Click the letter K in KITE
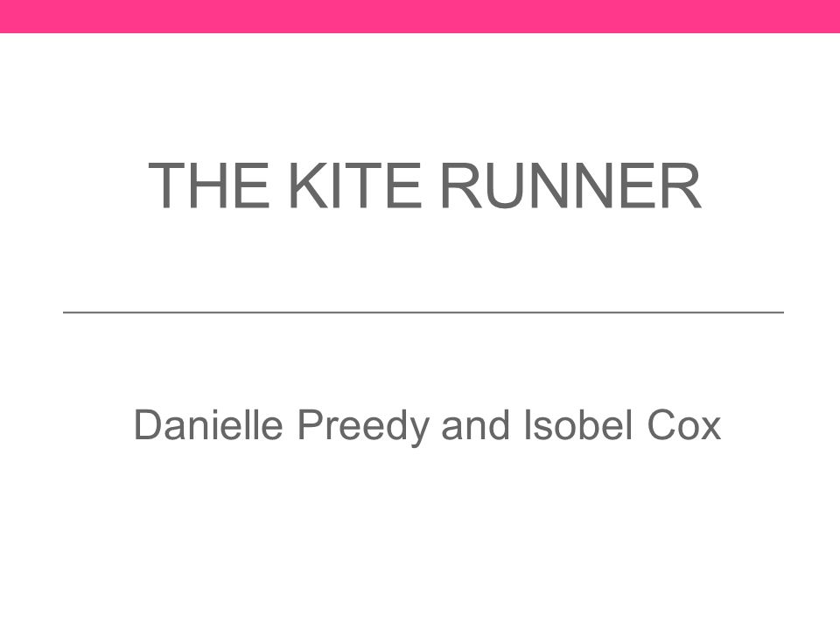 pos(308,185)
